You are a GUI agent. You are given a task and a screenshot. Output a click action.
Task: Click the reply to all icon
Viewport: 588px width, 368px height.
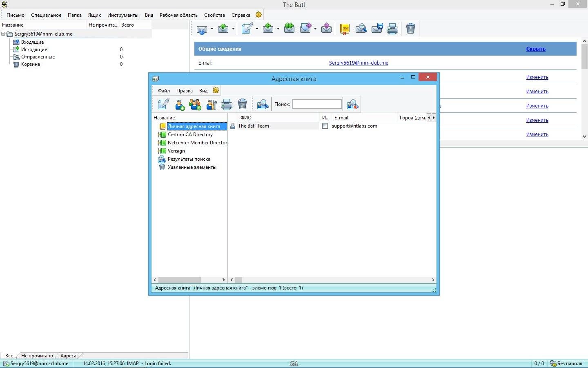point(290,28)
